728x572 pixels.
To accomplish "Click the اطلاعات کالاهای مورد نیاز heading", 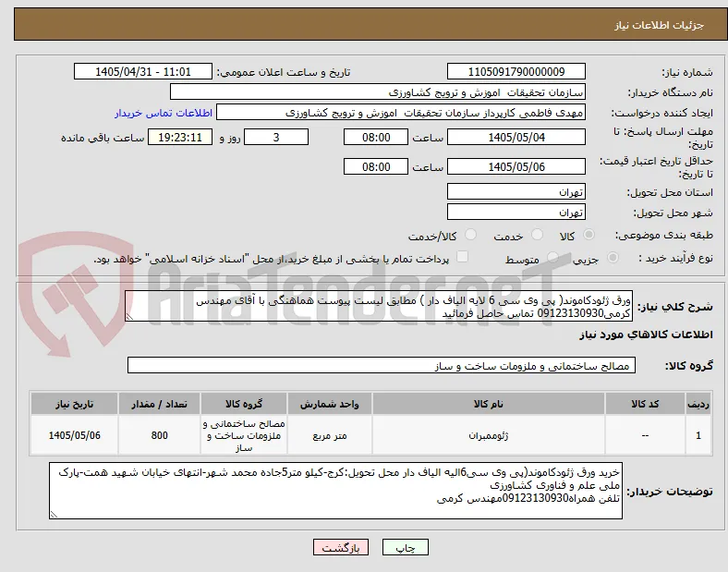I will [646, 335].
